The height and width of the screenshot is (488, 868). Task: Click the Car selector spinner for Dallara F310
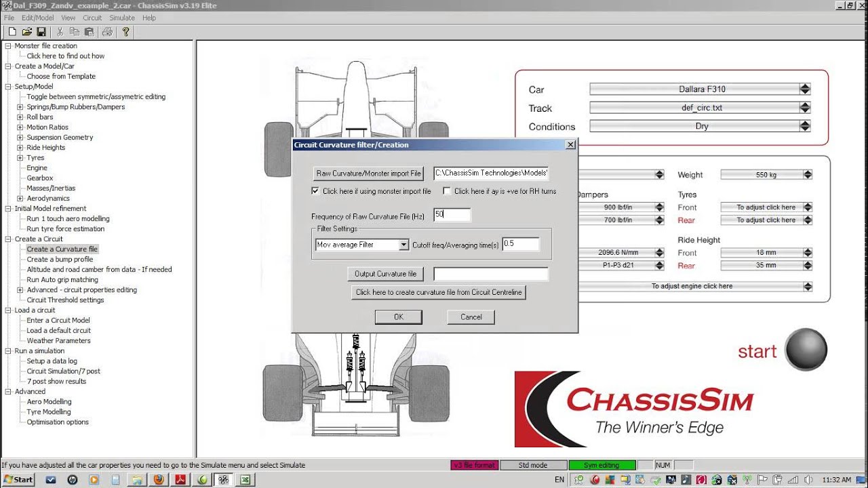pos(805,89)
